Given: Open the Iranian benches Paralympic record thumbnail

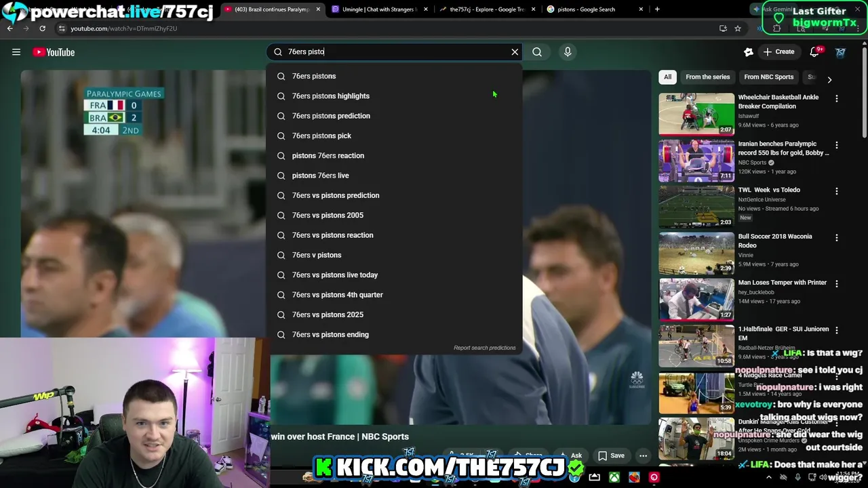Looking at the screenshot, I should coord(696,160).
